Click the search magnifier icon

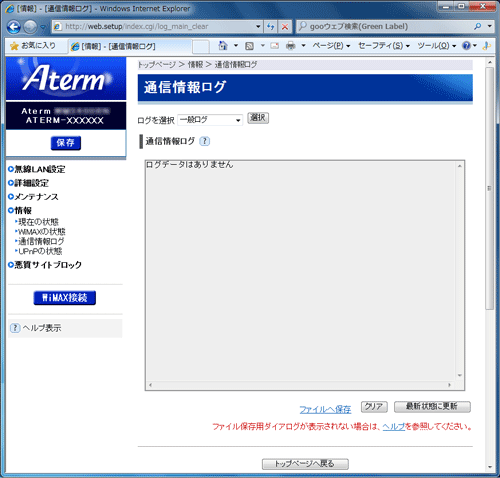477,26
